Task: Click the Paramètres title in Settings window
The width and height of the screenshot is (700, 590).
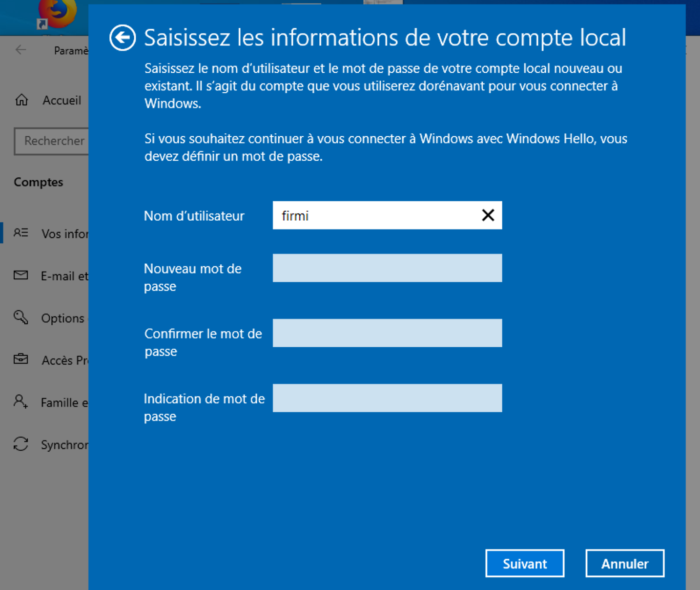Action: 71,50
